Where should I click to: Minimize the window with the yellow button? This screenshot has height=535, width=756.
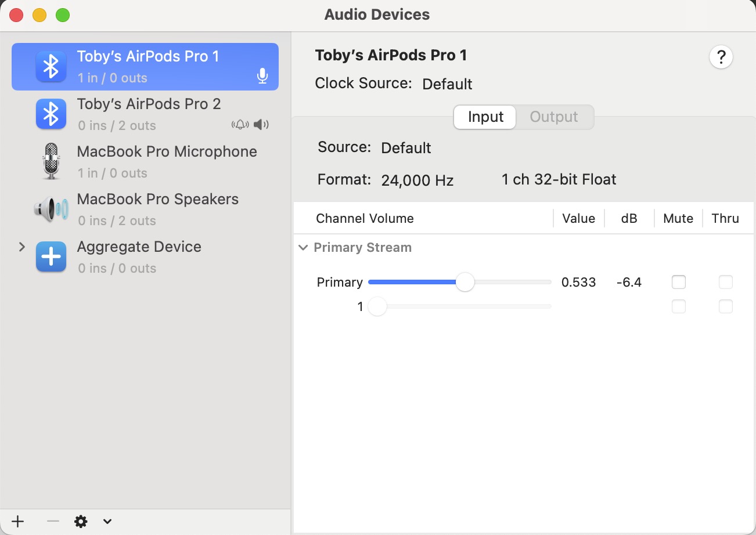tap(39, 15)
